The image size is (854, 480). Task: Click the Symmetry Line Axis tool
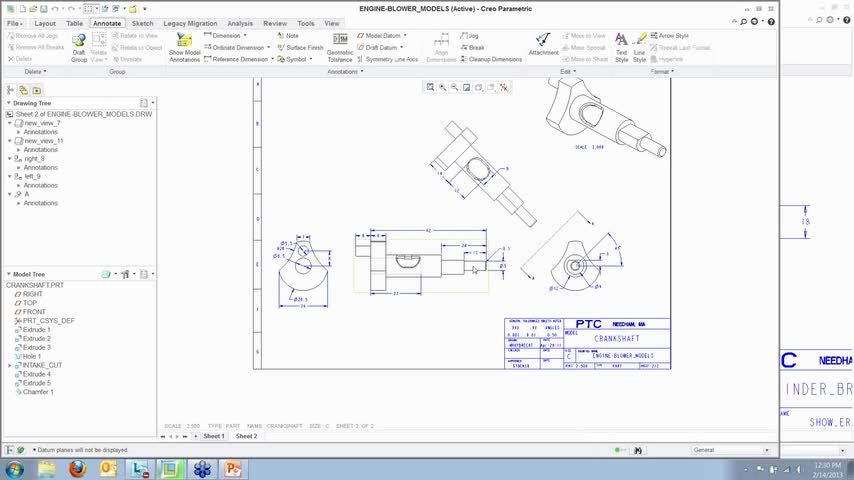[387, 59]
